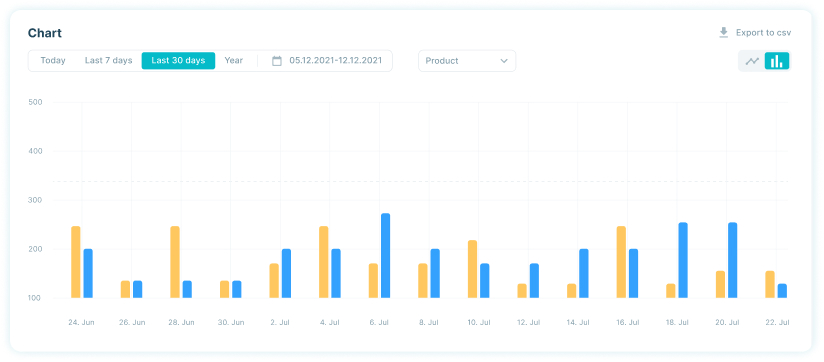Click the 24. Jun axis label
The image size is (824, 362).
81,322
